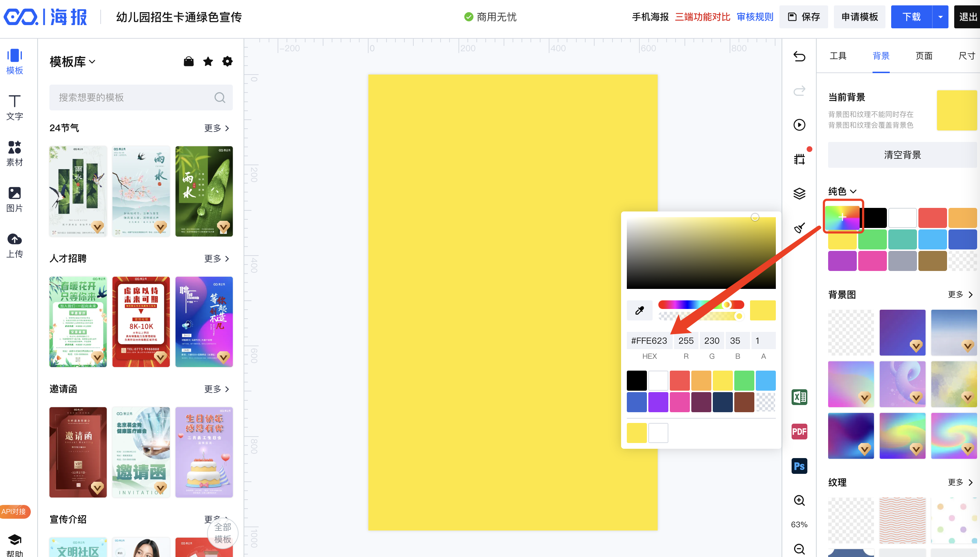Expand the 模板库 dropdown

(x=73, y=62)
